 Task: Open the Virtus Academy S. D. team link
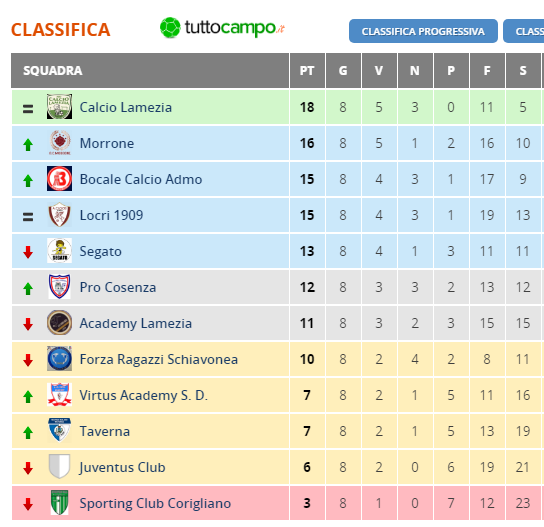(x=144, y=395)
